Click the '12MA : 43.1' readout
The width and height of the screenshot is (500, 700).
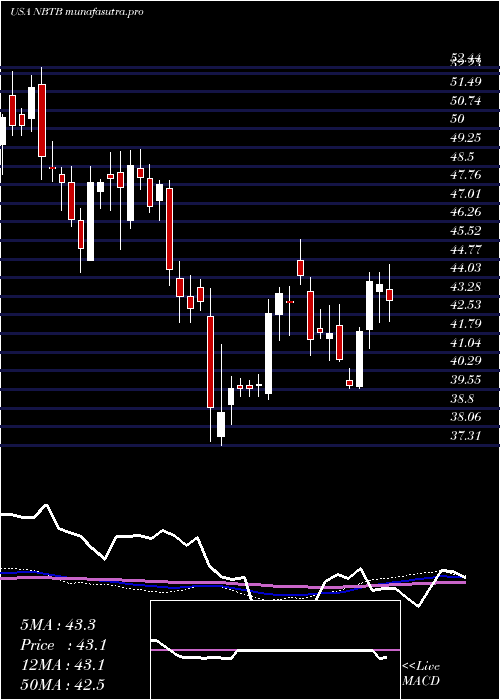pyautogui.click(x=62, y=665)
